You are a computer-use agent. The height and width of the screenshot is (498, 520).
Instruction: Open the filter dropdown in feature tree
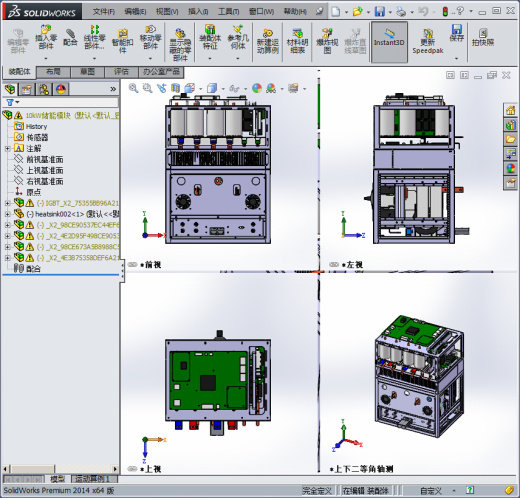coord(13,102)
